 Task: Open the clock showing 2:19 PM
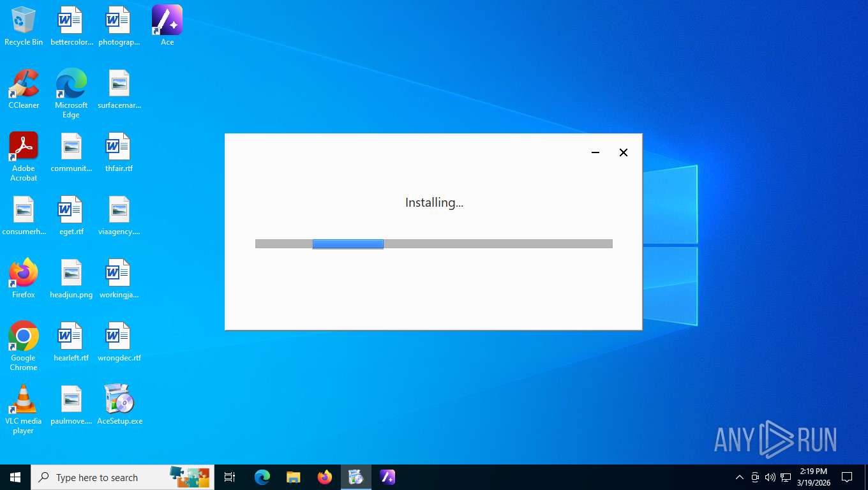click(813, 477)
